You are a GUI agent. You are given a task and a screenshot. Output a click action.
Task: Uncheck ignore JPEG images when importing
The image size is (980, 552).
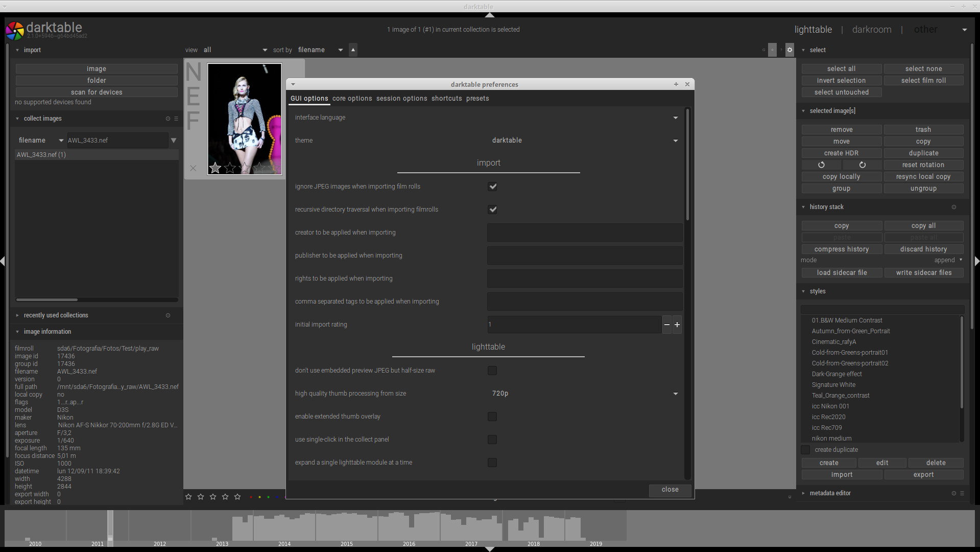492,187
